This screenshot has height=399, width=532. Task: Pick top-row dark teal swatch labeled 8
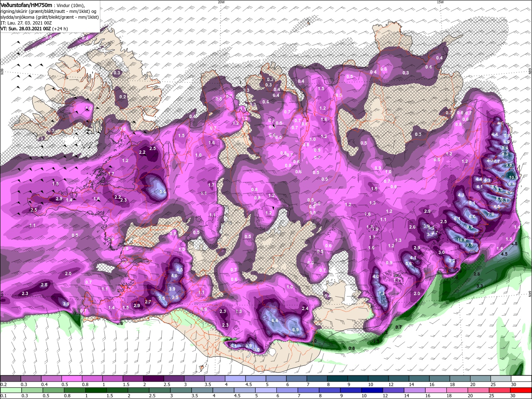[337, 379]
